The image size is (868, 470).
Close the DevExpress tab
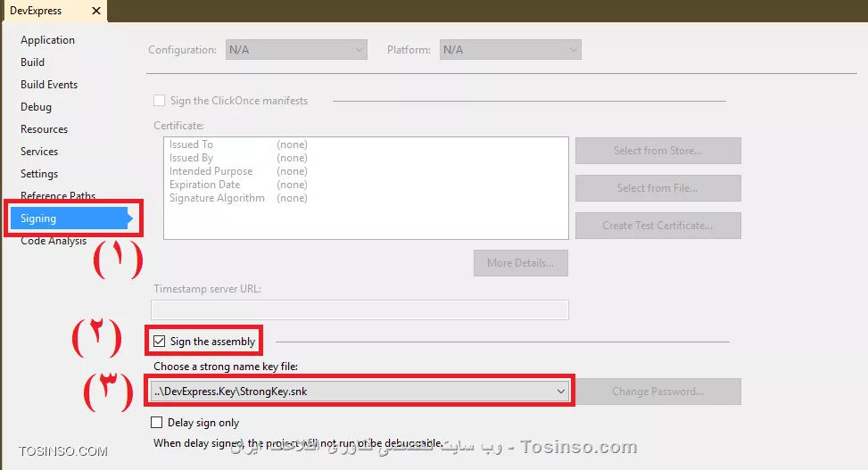[96, 11]
